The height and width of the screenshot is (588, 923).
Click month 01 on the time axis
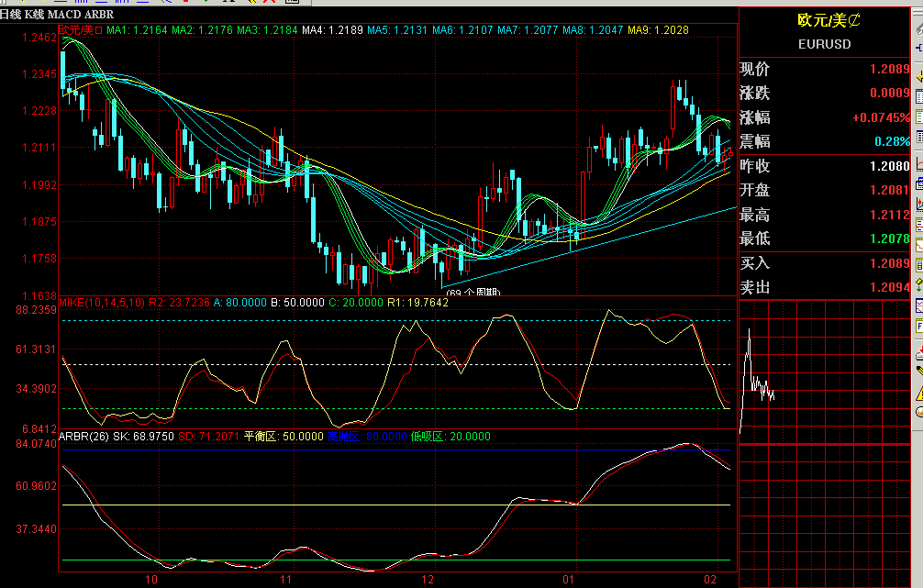tap(568, 580)
